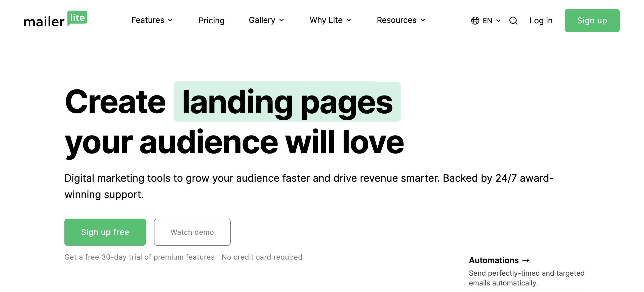Expand the Gallery dropdown chevron
The height and width of the screenshot is (292, 644).
[282, 20]
